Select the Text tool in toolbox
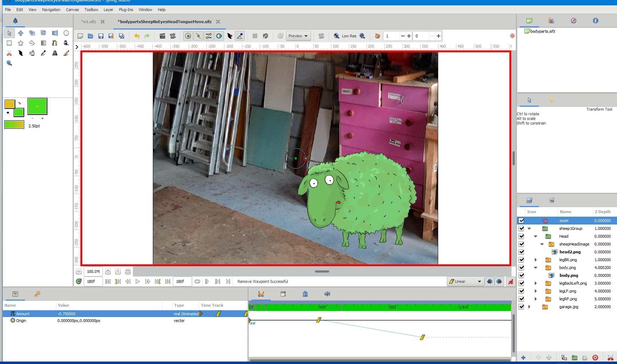 [x=55, y=53]
